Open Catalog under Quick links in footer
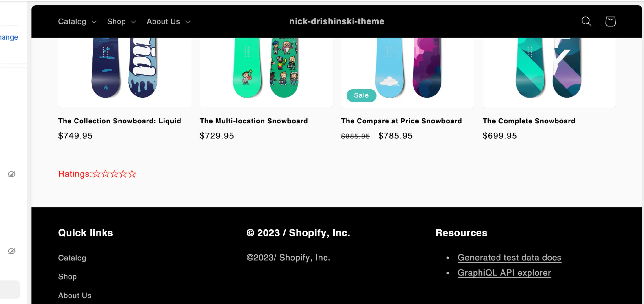Screen dimensions: 644x304 pyautogui.click(x=72, y=258)
